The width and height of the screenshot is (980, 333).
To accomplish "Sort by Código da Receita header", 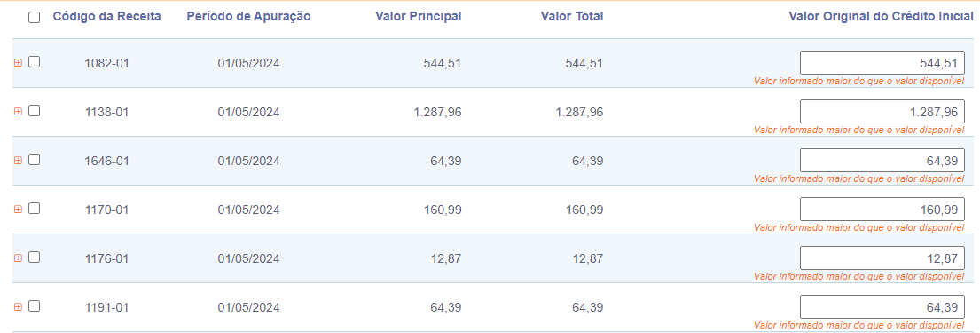I will [107, 17].
